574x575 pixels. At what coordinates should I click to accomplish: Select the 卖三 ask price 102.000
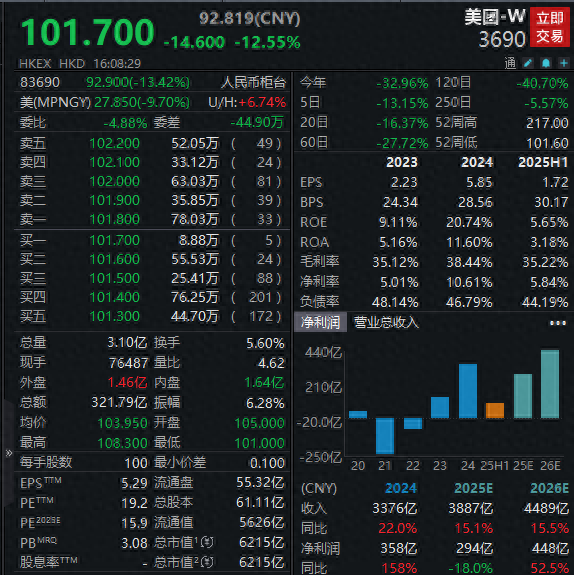tap(114, 181)
